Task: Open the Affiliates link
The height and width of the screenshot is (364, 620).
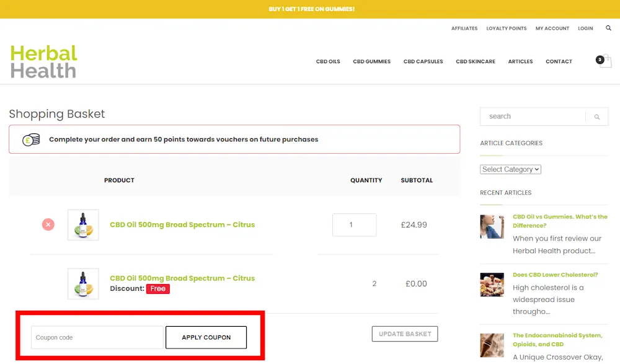Action: click(x=464, y=29)
